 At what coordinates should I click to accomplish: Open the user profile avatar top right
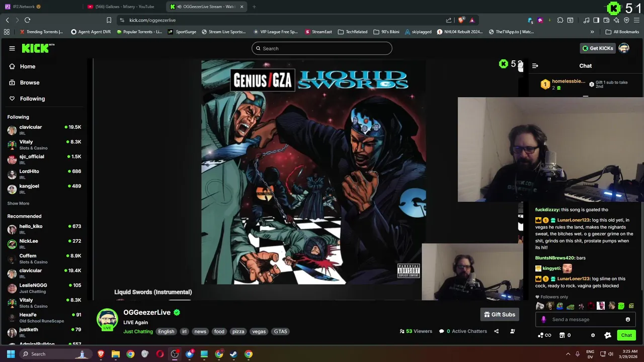tap(624, 48)
